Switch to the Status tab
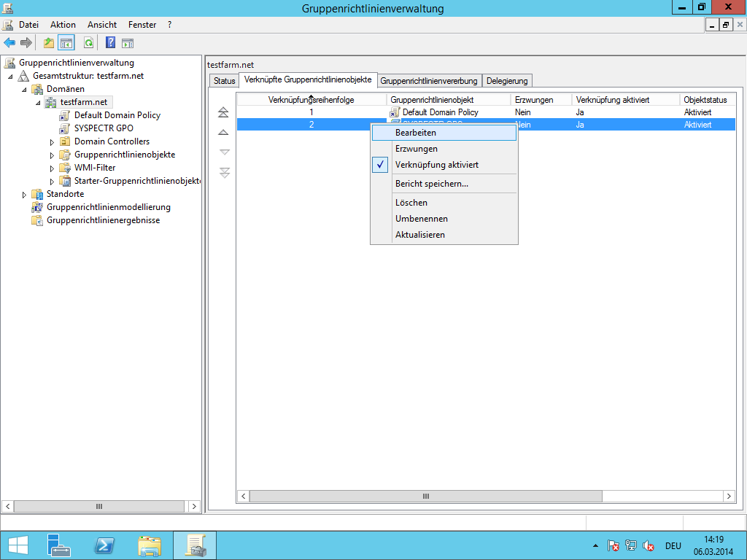Viewport: 747px width, 560px height. 225,81
